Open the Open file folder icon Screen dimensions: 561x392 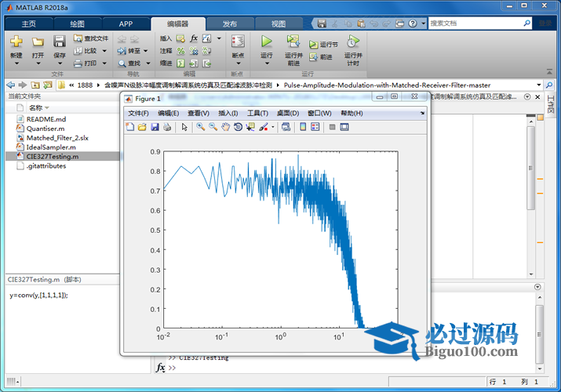pyautogui.click(x=38, y=42)
